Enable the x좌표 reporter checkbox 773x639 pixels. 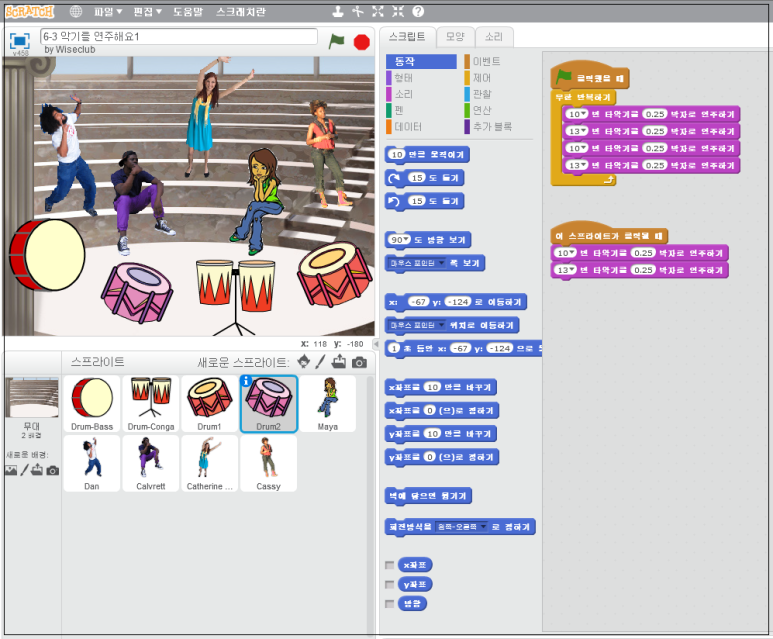coord(389,565)
